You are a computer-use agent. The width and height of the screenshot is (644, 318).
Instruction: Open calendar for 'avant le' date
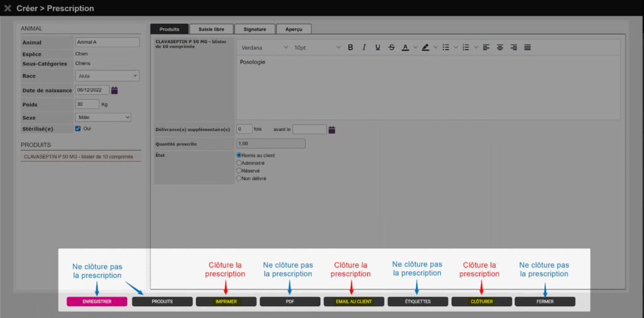pos(332,130)
